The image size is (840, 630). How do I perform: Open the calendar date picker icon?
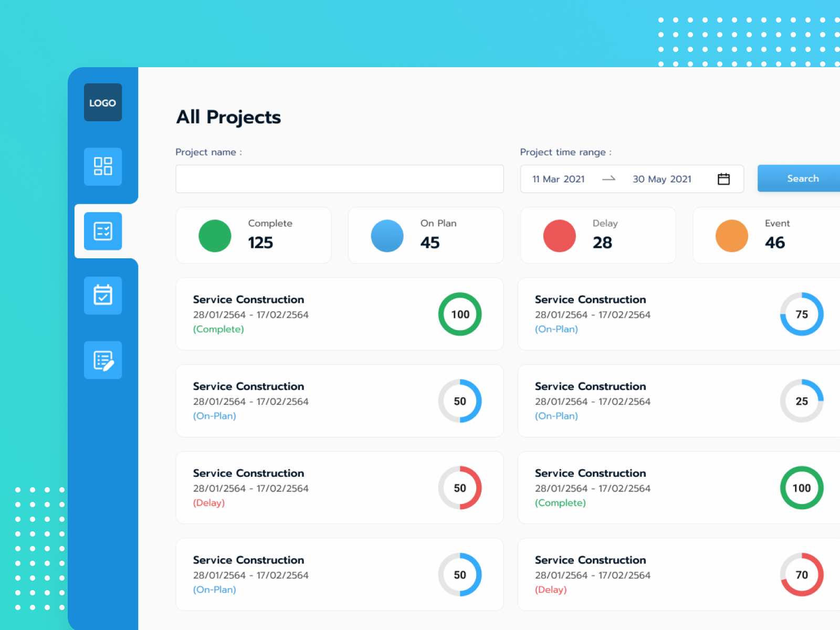point(723,179)
